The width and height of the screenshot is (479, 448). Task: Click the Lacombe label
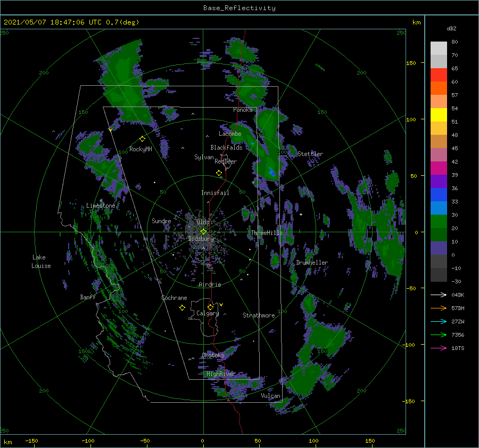tap(230, 134)
